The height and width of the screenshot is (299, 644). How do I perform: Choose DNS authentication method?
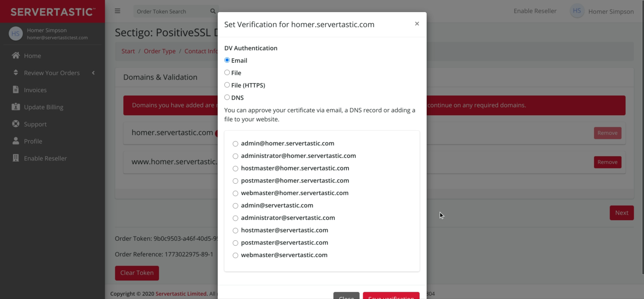coord(227,98)
